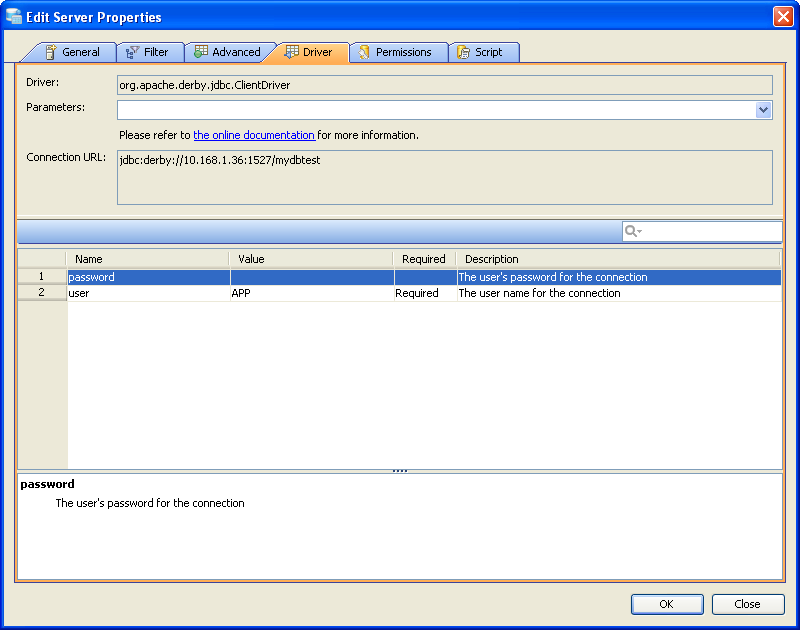The height and width of the screenshot is (630, 800).
Task: Click the search magnifier icon
Action: (633, 231)
